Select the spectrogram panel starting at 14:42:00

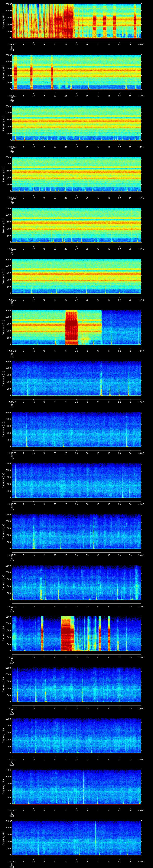point(76,174)
